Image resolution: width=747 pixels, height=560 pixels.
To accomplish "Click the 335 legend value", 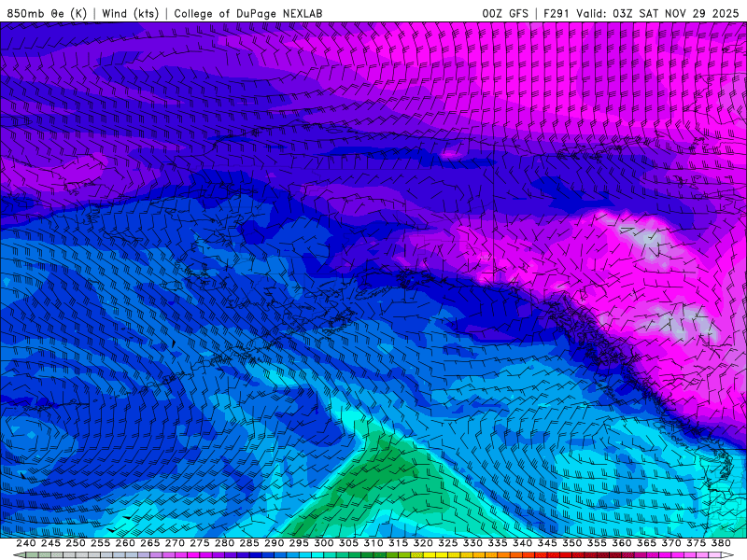I will coord(498,543).
